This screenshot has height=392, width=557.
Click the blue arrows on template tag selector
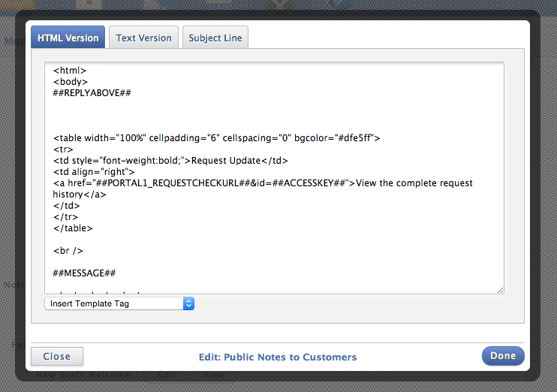[x=189, y=303]
